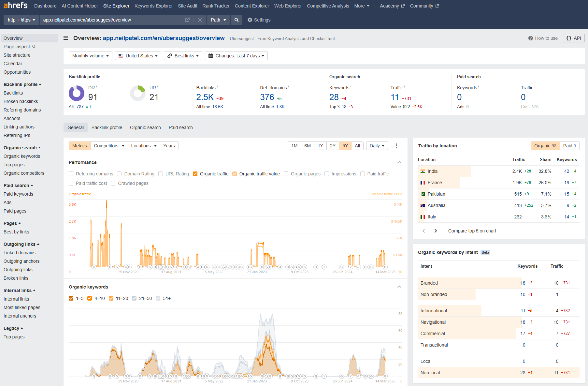Click the Pakistan flag icon
This screenshot has height=386, width=588.
coord(423,194)
